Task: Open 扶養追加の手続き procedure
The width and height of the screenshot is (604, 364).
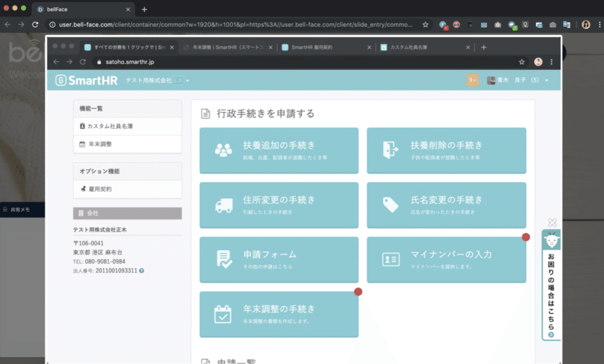Action: tap(279, 151)
